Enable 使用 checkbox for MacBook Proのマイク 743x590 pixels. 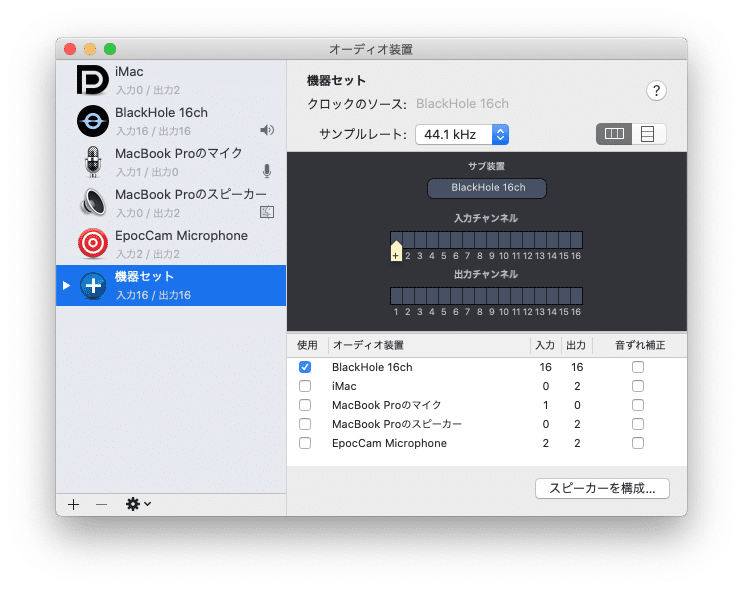point(305,405)
